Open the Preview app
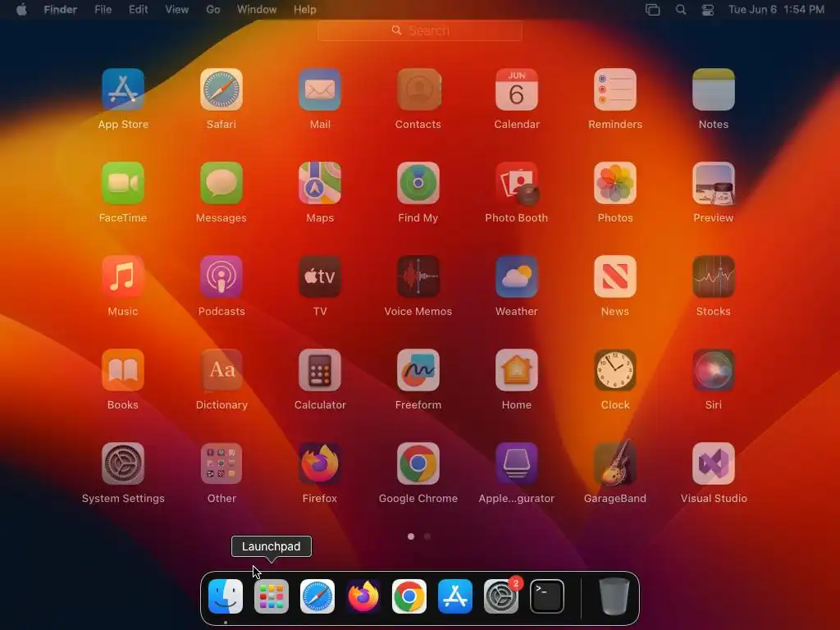840x630 pixels. pyautogui.click(x=714, y=183)
